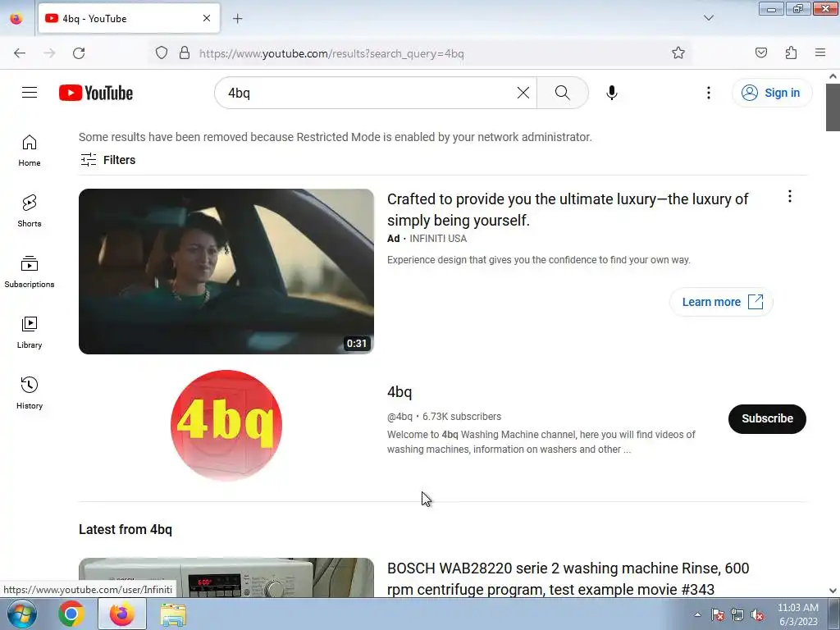Click the muted volume tray icon
Screen dimensions: 840x630
click(x=757, y=615)
